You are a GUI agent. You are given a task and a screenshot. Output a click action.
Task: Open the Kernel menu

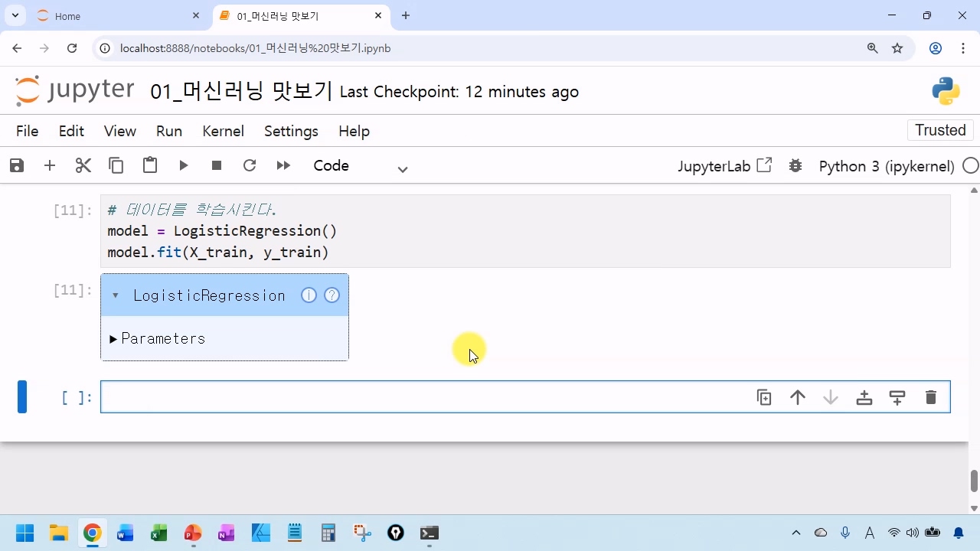pos(223,131)
